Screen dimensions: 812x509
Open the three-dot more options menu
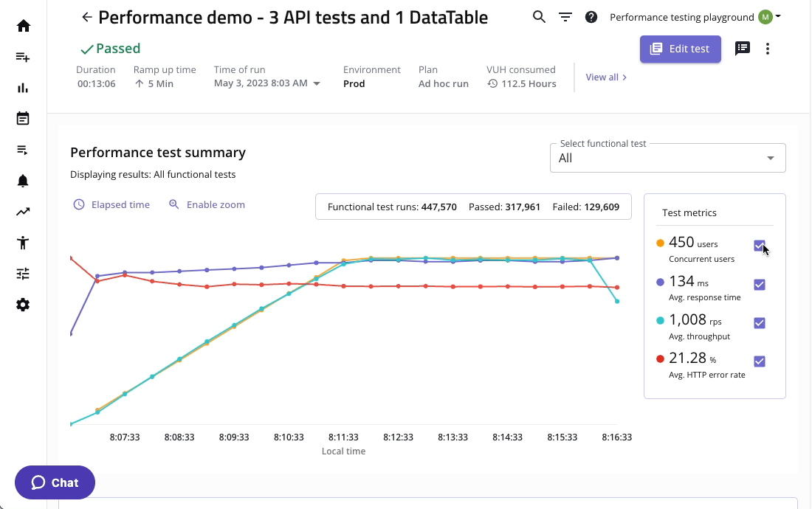[x=768, y=49]
